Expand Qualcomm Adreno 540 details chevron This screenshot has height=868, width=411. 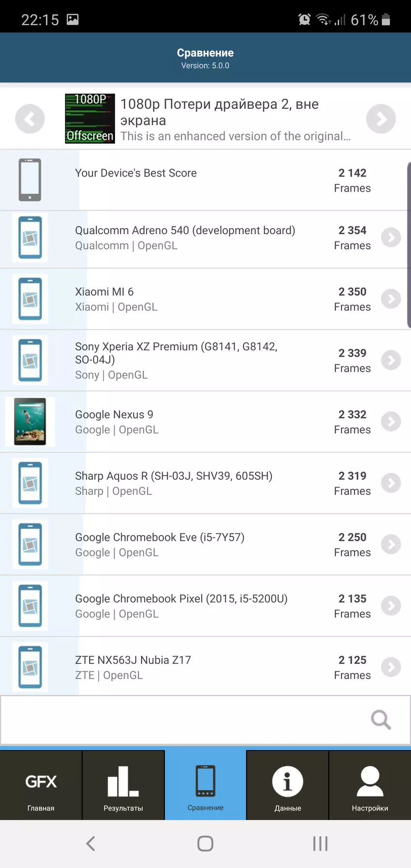click(x=391, y=238)
